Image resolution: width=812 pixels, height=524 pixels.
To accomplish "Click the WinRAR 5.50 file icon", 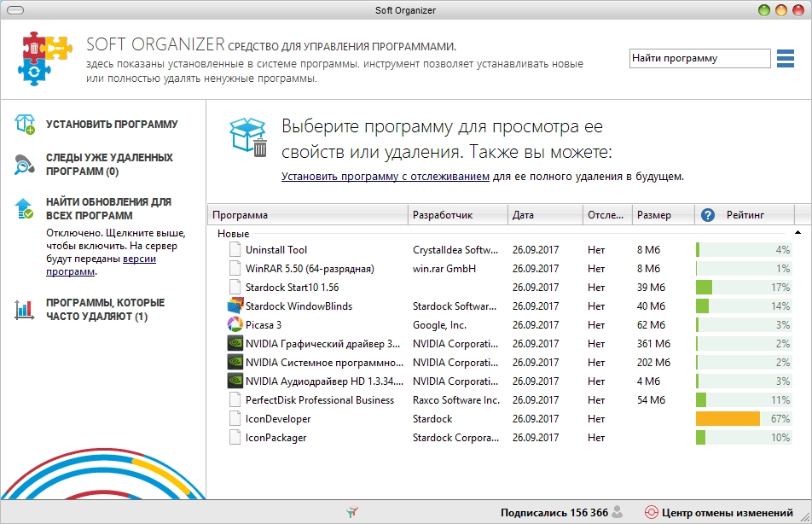I will (x=235, y=268).
